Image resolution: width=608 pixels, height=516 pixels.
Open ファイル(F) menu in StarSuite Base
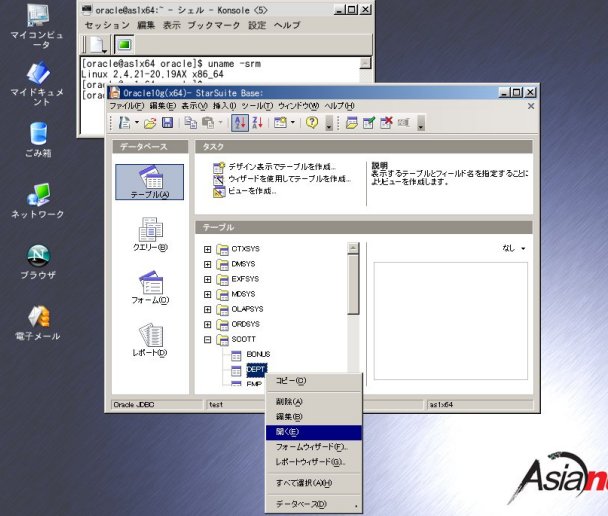pos(126,106)
